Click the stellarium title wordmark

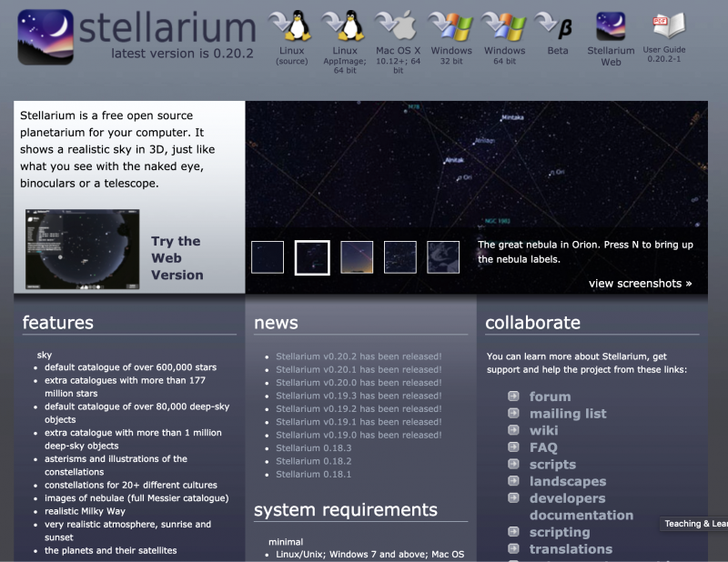[167, 28]
